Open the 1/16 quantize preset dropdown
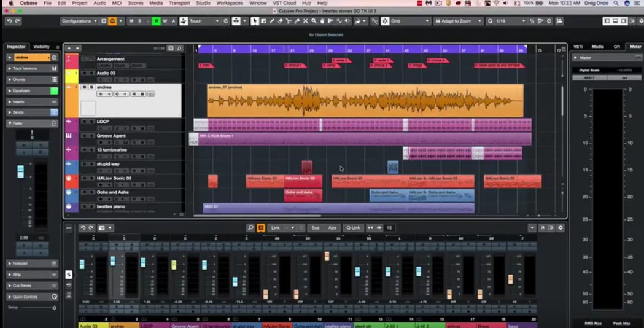The height and width of the screenshot is (328, 644). 511,21
